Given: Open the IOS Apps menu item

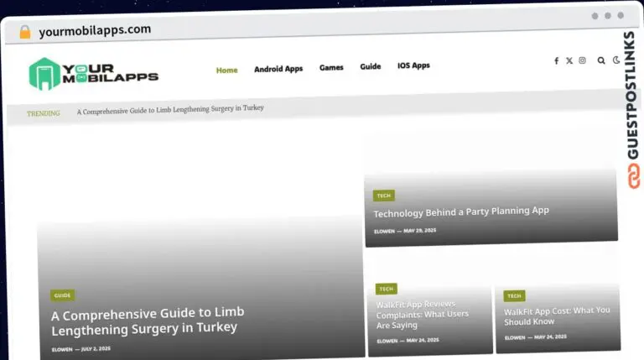Looking at the screenshot, I should coord(413,65).
